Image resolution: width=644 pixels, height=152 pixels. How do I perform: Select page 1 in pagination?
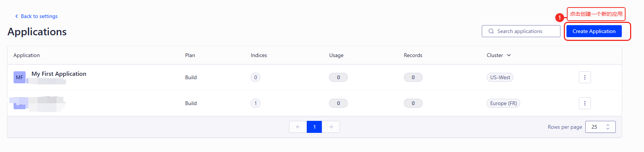click(x=314, y=127)
